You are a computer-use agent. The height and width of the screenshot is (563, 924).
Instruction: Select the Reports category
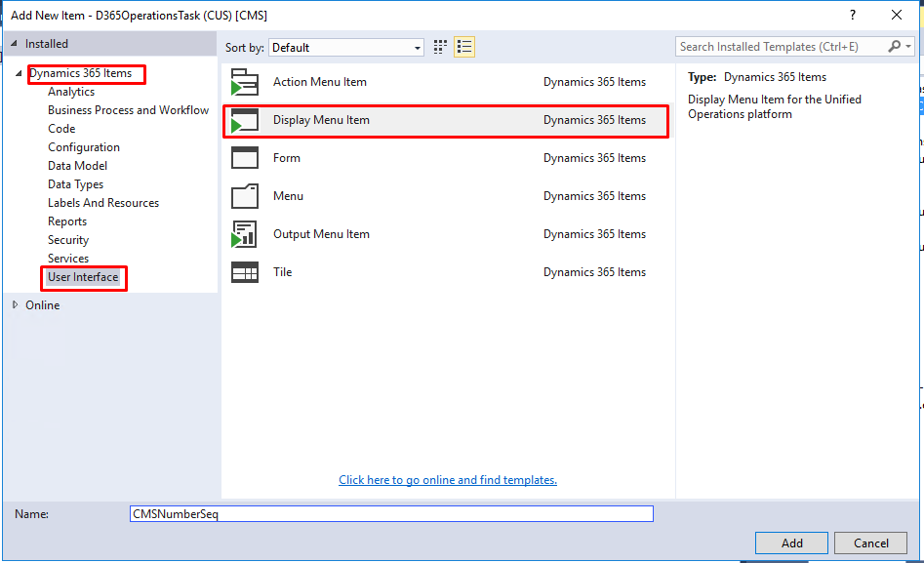click(x=67, y=221)
